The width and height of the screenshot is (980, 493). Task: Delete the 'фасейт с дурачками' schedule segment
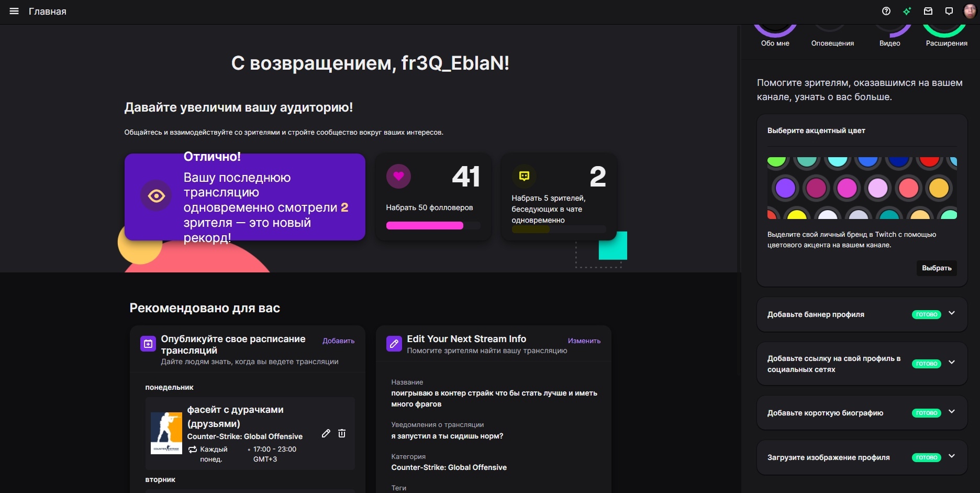tap(342, 433)
